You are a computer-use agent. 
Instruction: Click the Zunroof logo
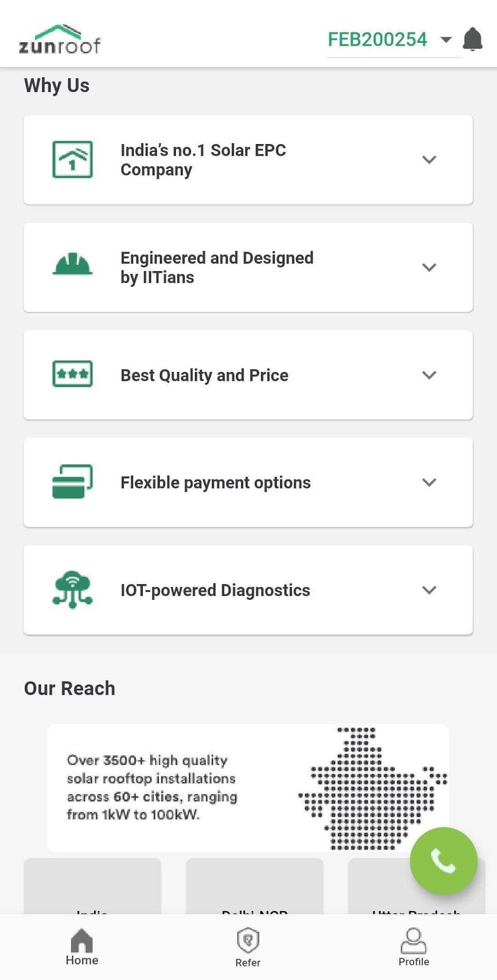[59, 39]
